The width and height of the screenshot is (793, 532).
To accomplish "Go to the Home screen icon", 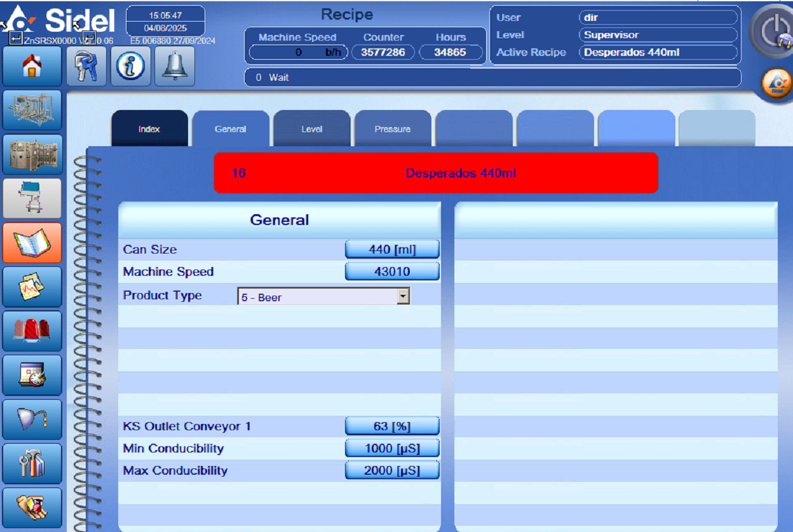I will pos(32,66).
